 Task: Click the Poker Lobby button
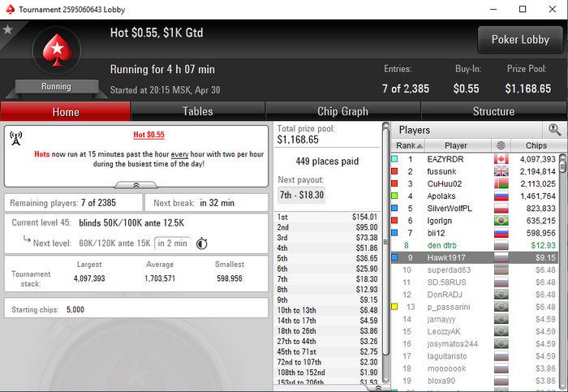click(x=520, y=40)
